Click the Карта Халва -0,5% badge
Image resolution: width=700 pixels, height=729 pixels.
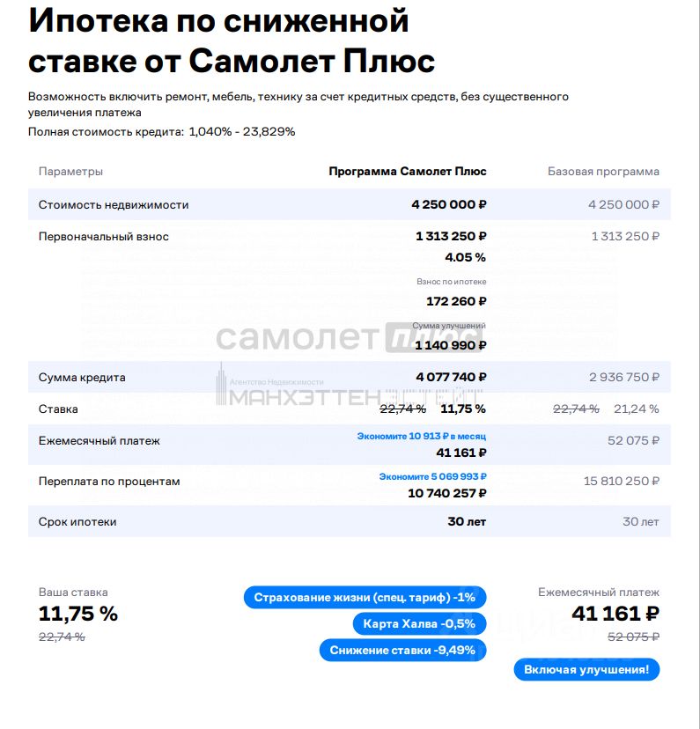point(419,624)
